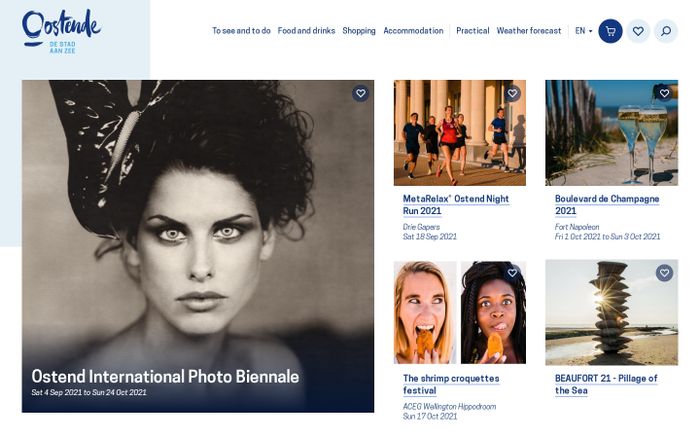Toggle heart on MetaRelax Night Run image

[512, 94]
